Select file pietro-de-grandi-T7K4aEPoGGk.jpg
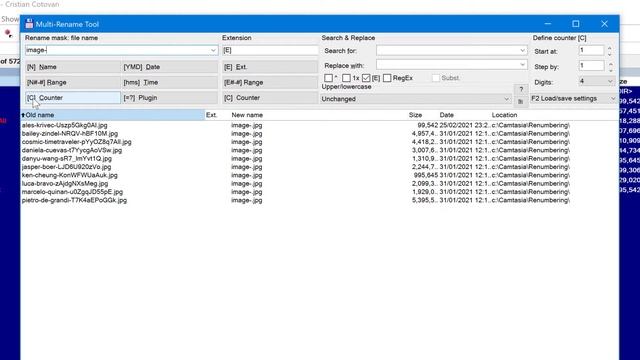The image size is (640, 360). click(x=74, y=200)
